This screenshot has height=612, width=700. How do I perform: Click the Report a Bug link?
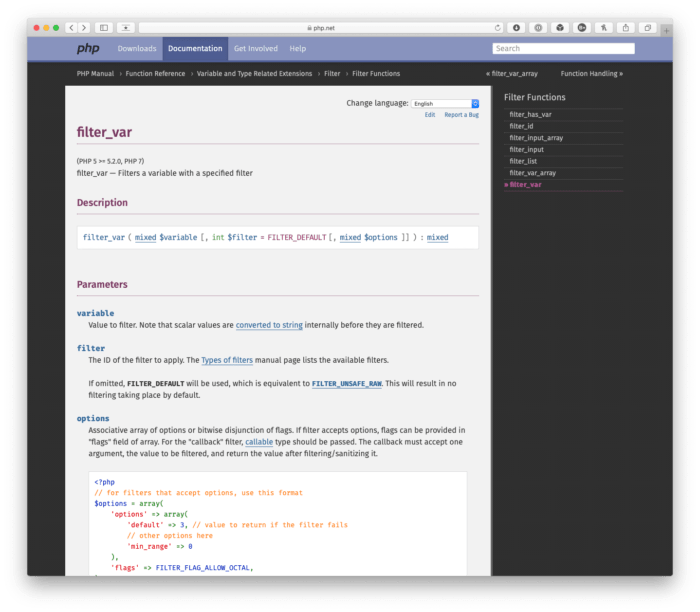point(462,115)
